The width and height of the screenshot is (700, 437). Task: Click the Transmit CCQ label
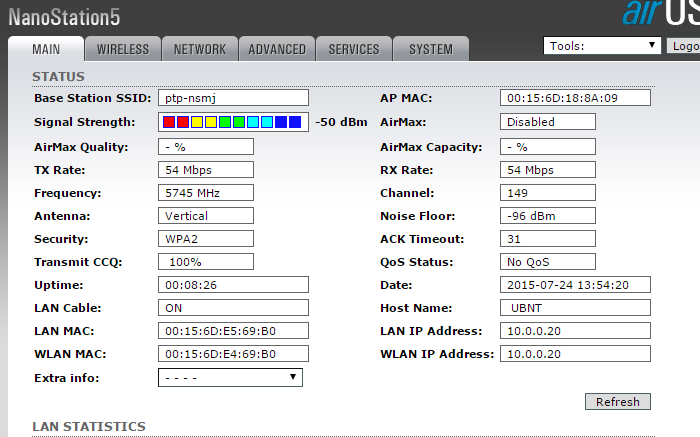click(x=78, y=262)
